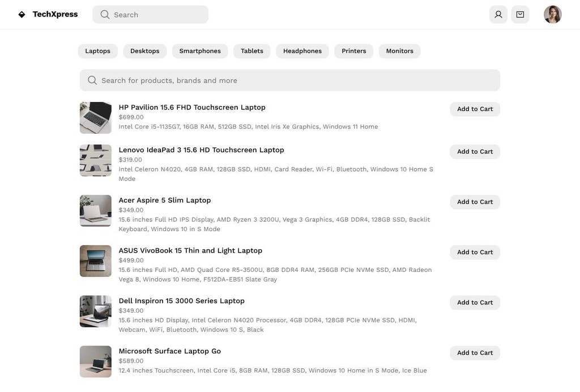The height and width of the screenshot is (392, 580).
Task: Add HP Pavilion laptop to cart
Action: point(475,109)
